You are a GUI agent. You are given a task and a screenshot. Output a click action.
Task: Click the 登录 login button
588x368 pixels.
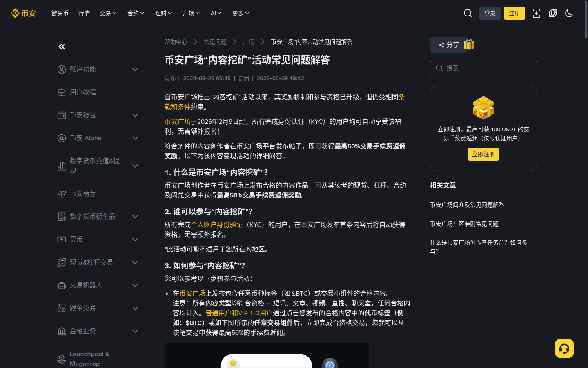pyautogui.click(x=490, y=13)
